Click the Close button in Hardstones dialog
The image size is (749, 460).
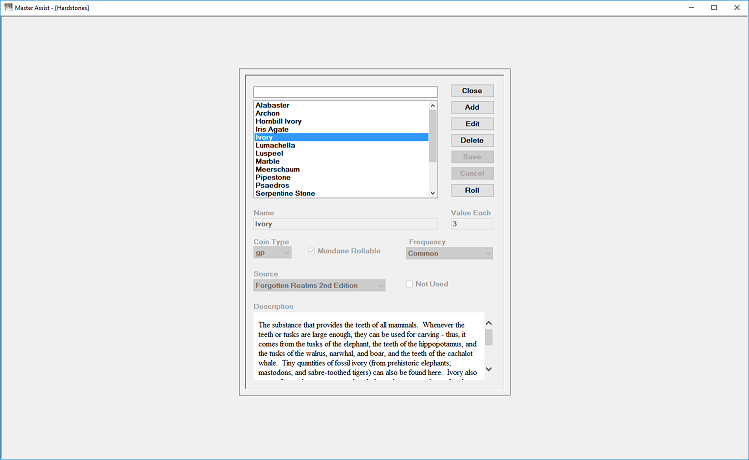[x=472, y=91]
